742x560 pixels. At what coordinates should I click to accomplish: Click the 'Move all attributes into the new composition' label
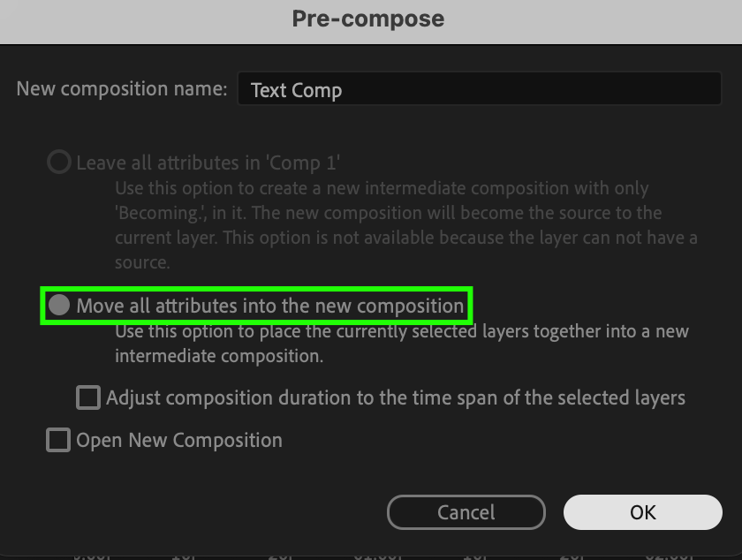pyautogui.click(x=269, y=306)
